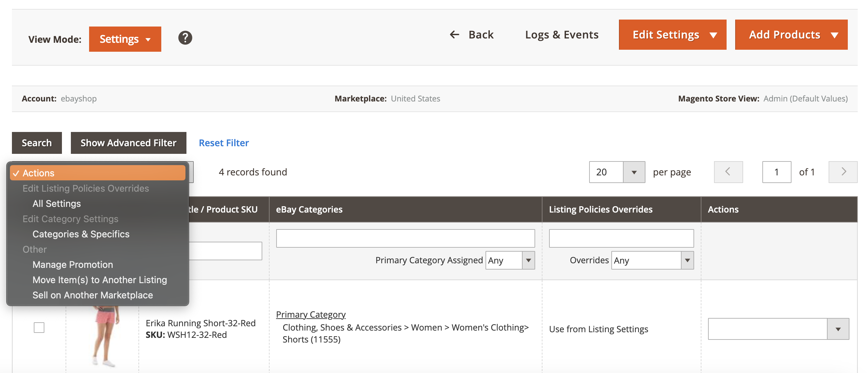Select Sell on Another Marketplace option
868x373 pixels.
(x=93, y=295)
